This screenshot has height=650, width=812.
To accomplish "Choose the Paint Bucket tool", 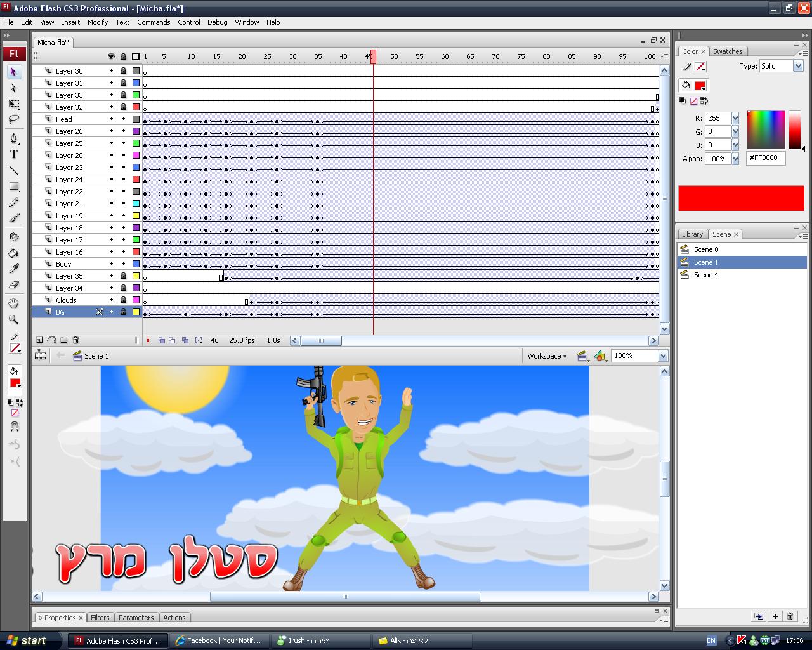I will point(13,253).
